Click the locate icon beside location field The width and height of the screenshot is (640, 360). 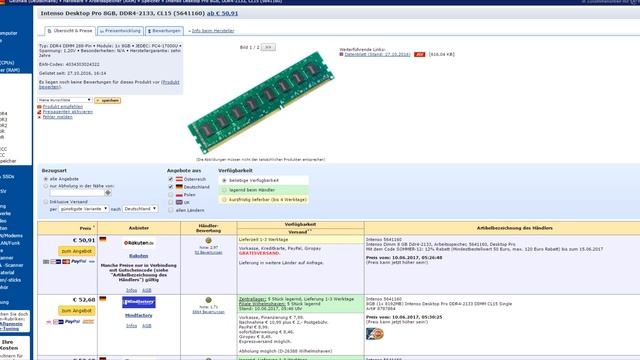[x=108, y=193]
